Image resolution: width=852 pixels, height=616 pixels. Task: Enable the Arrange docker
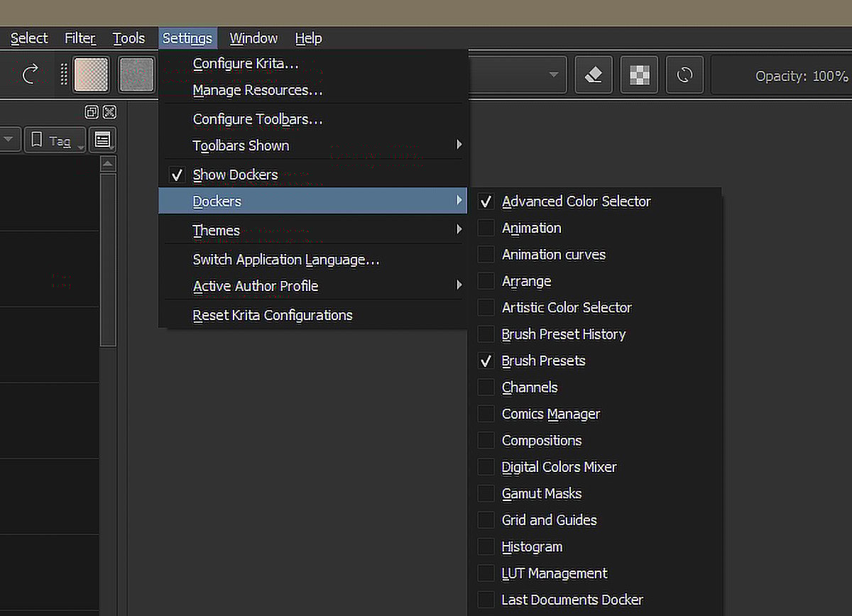pos(595,281)
